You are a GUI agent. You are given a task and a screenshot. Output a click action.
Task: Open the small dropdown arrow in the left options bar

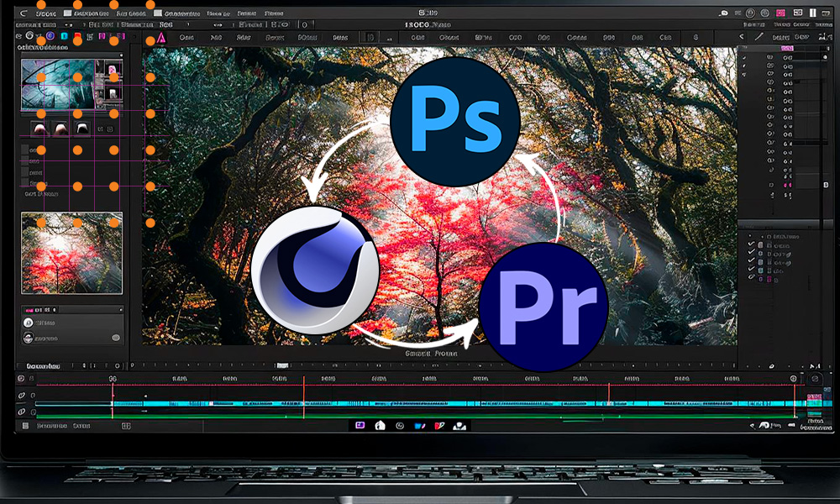pos(68,24)
